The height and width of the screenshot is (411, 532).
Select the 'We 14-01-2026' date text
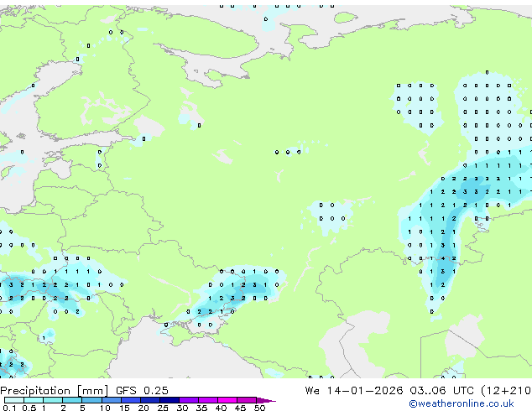354,391
